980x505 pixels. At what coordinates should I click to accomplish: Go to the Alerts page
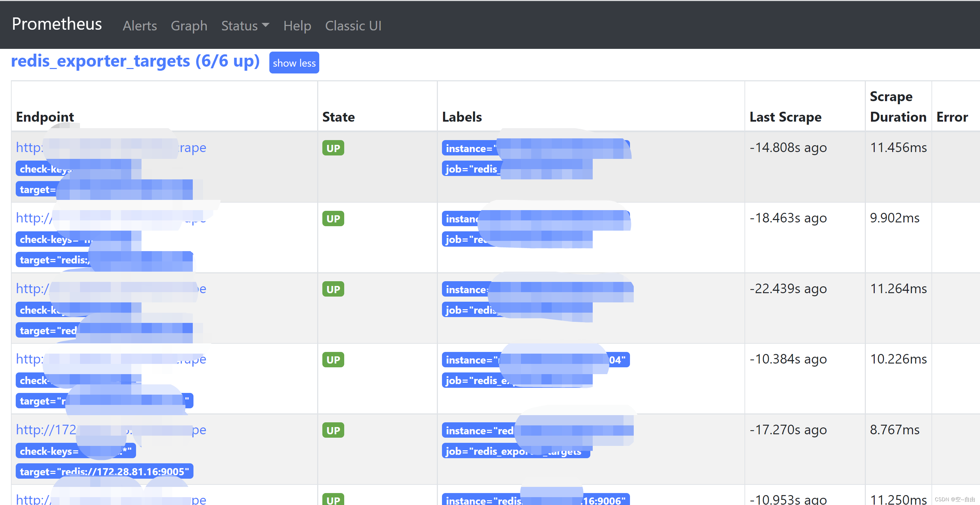[139, 26]
